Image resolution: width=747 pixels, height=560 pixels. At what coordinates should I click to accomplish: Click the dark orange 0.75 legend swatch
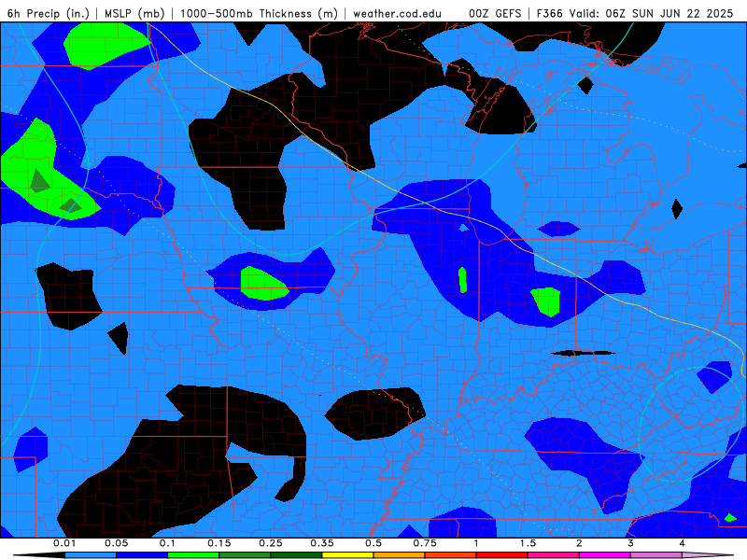[451, 555]
